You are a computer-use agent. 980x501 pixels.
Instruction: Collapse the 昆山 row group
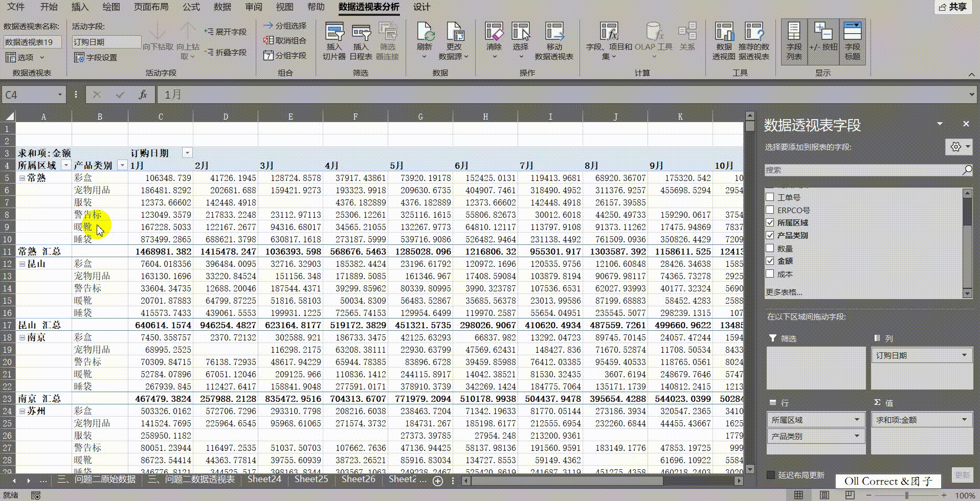23,264
